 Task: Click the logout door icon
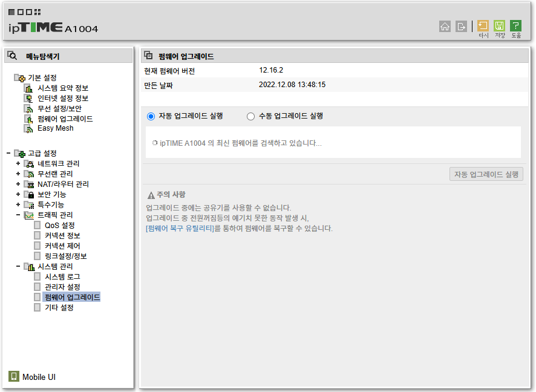[461, 27]
